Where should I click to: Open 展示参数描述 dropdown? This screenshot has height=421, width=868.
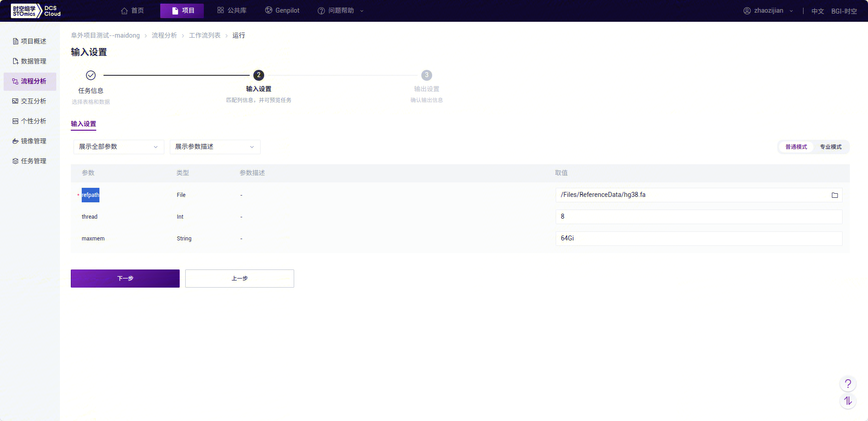pyautogui.click(x=215, y=147)
